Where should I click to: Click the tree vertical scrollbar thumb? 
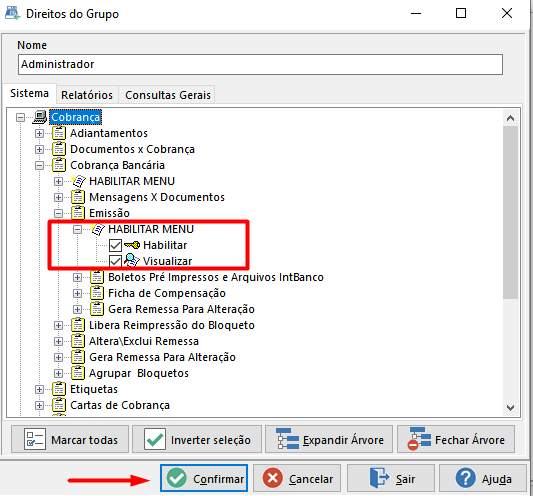pyautogui.click(x=510, y=212)
